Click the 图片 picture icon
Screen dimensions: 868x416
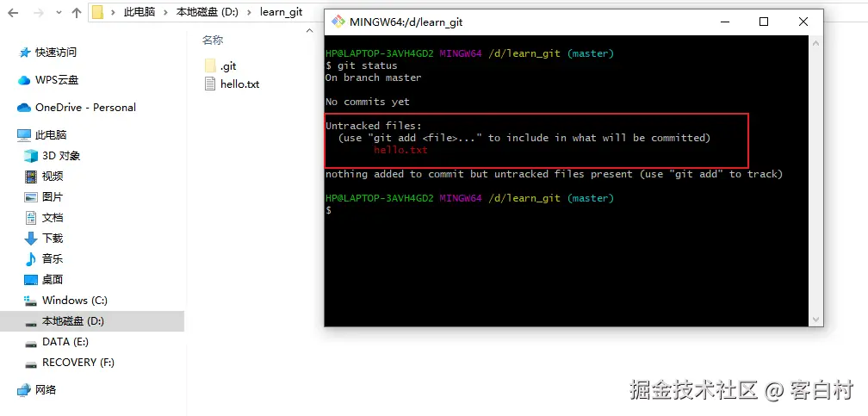pos(31,197)
